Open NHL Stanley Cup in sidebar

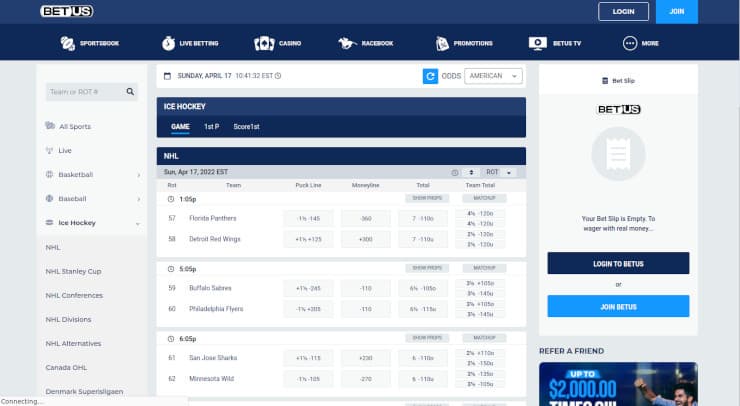pos(73,271)
